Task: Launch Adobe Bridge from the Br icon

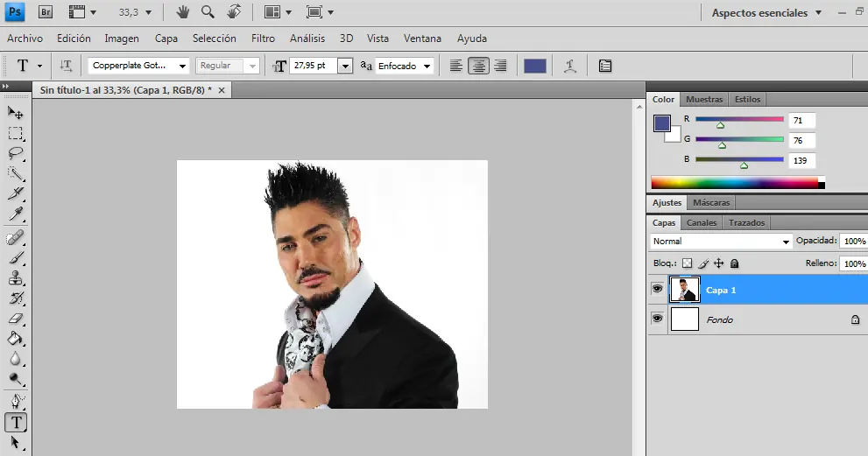Action: [46, 12]
